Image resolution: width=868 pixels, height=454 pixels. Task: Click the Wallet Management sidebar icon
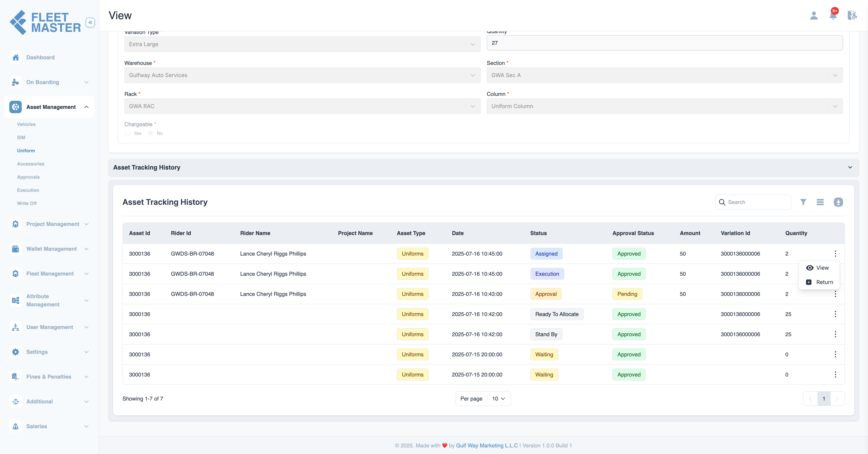point(16,249)
